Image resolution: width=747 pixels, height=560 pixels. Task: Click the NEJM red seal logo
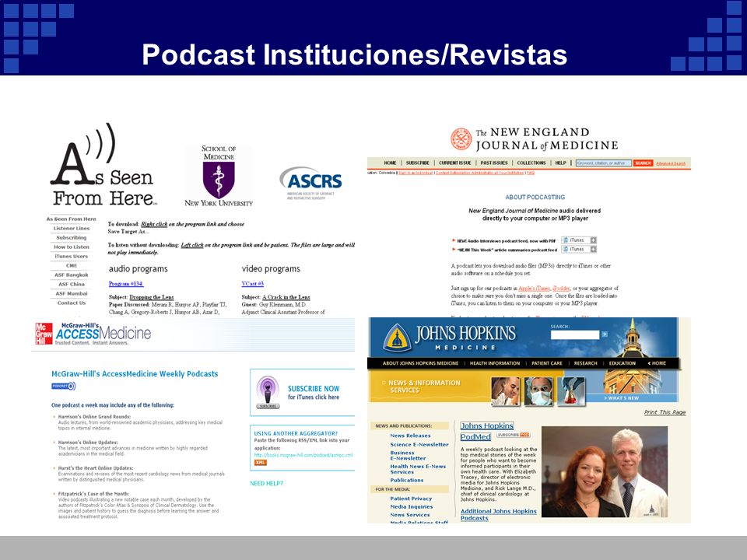tap(461, 139)
